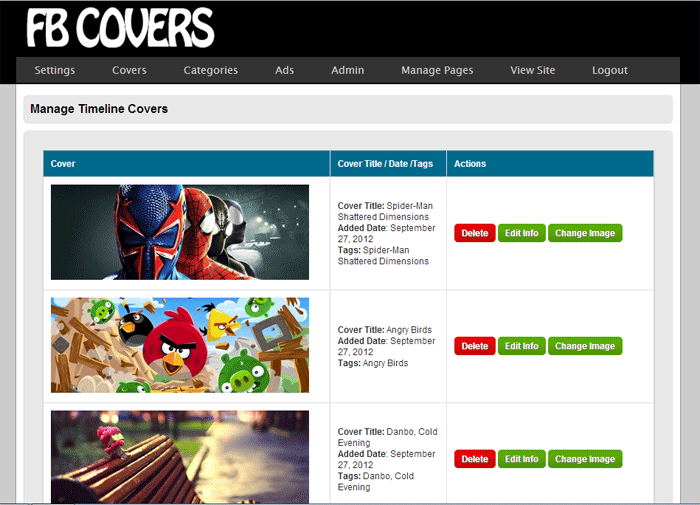The width and height of the screenshot is (700, 505).
Task: Click the Danbo bench cover thumbnail
Action: [180, 457]
